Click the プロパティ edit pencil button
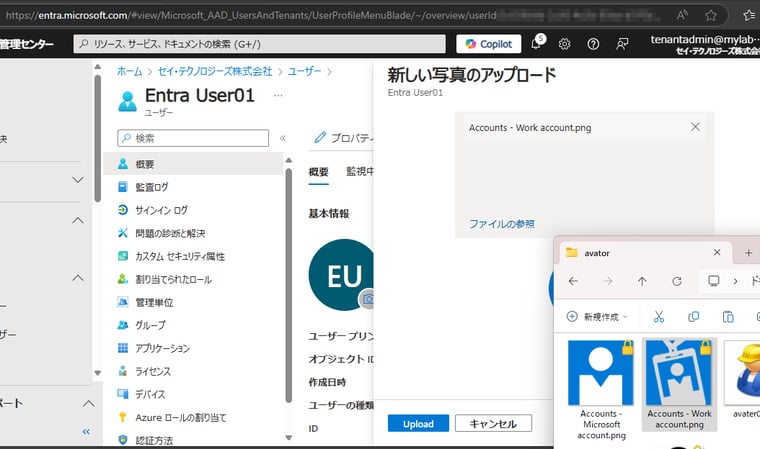This screenshot has width=760, height=449. (343, 138)
